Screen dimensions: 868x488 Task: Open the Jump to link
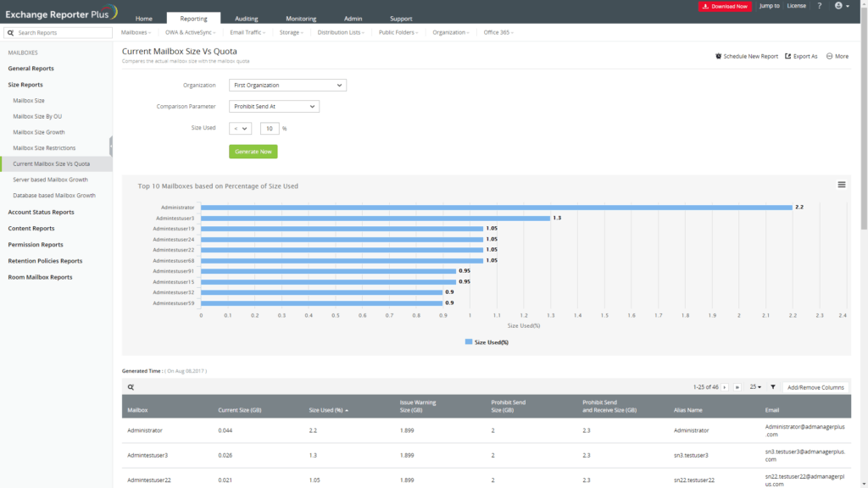(x=769, y=6)
